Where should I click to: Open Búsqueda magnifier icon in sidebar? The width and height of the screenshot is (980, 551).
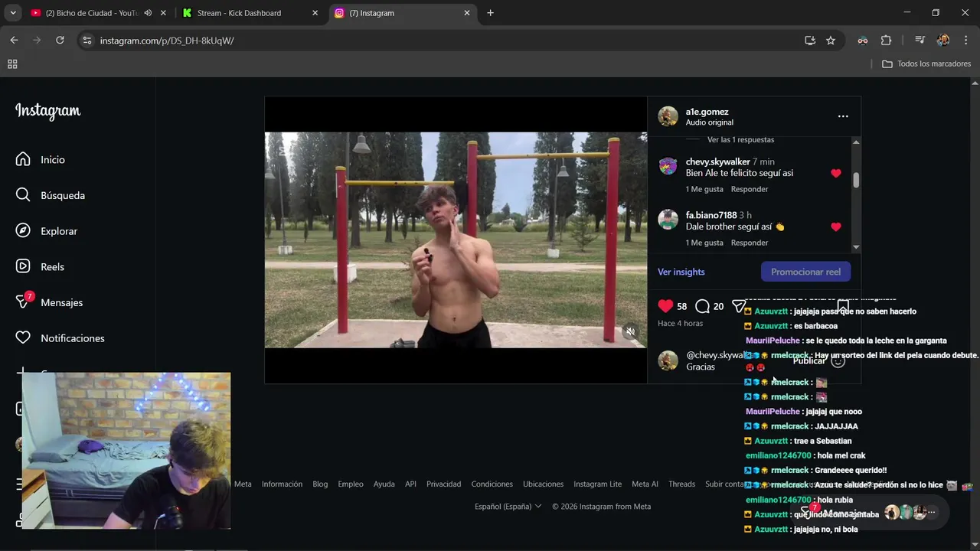[x=23, y=195]
